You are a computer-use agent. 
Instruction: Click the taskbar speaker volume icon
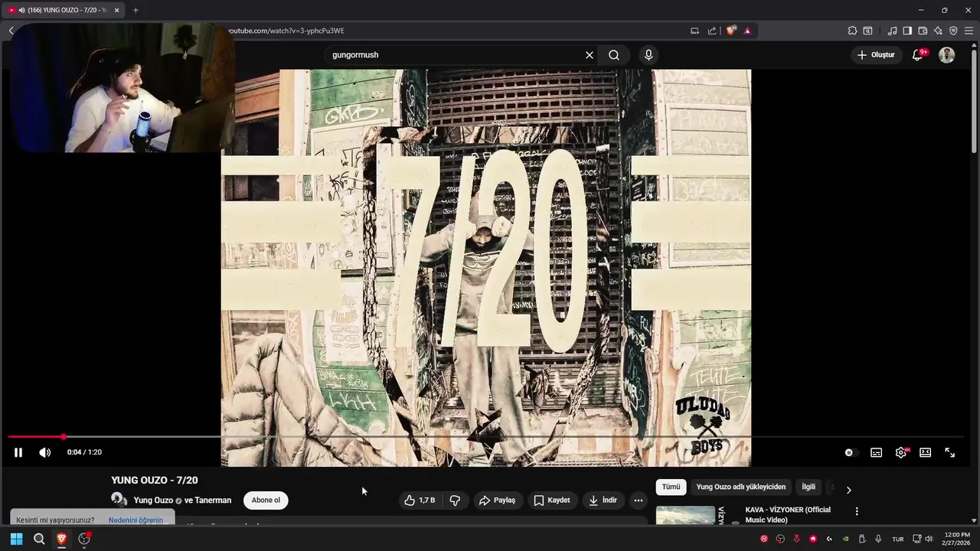point(929,539)
